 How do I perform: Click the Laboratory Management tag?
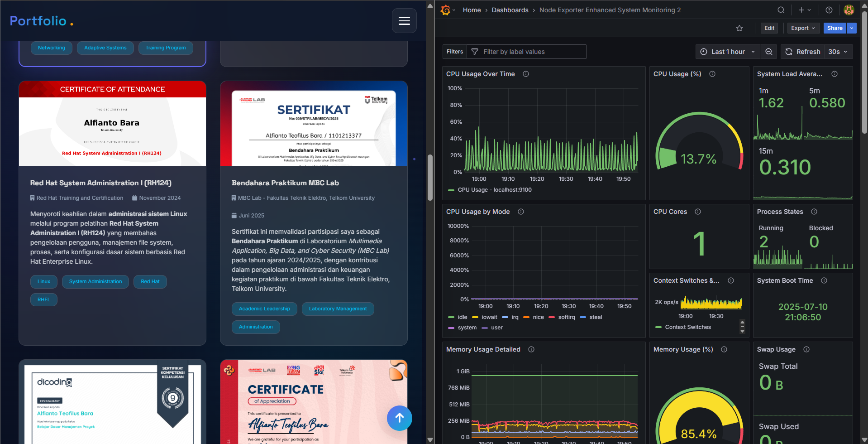338,309
